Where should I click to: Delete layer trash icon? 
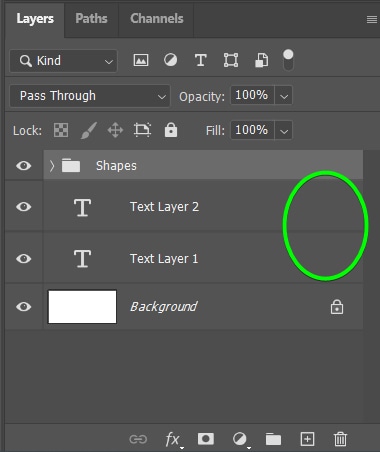[340, 439]
